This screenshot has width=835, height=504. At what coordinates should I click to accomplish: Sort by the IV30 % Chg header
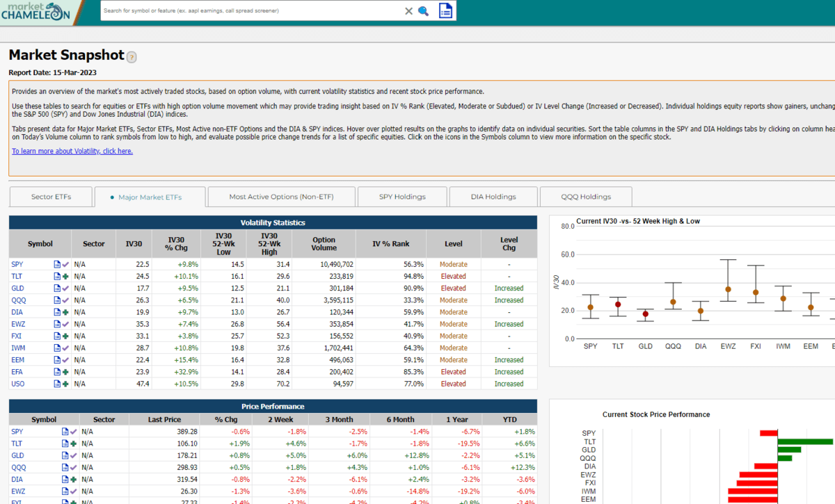click(x=177, y=244)
